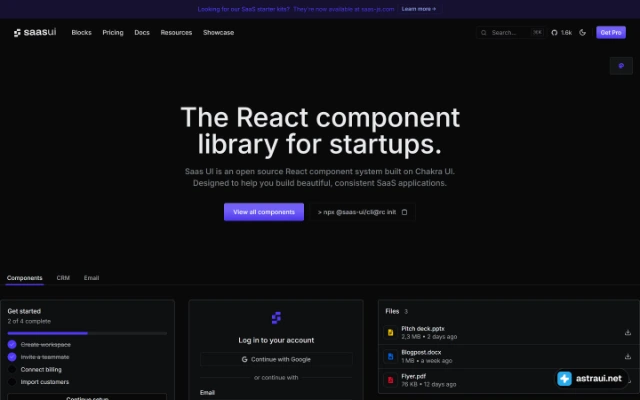Click the Get started progress bar
Image resolution: width=640 pixels, height=400 pixels.
pos(87,333)
